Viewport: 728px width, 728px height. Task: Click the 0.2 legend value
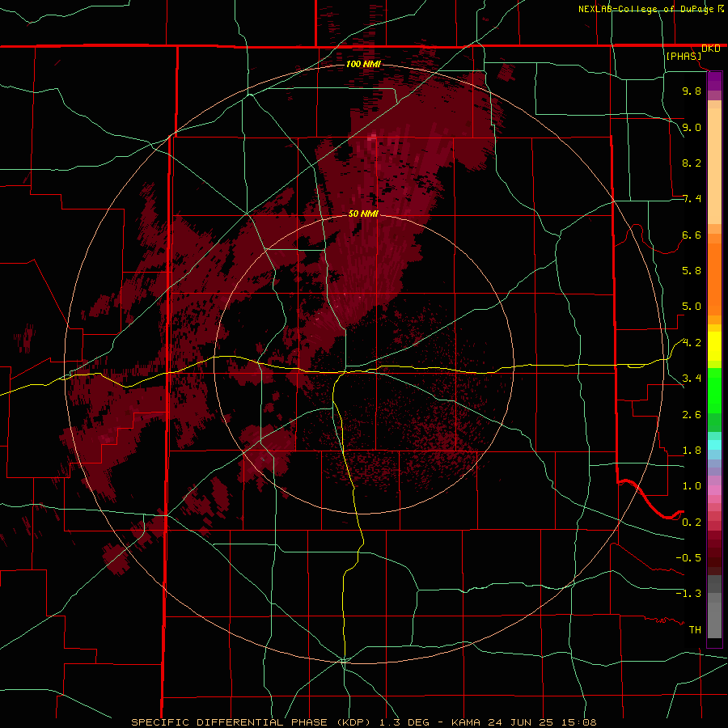click(x=692, y=523)
